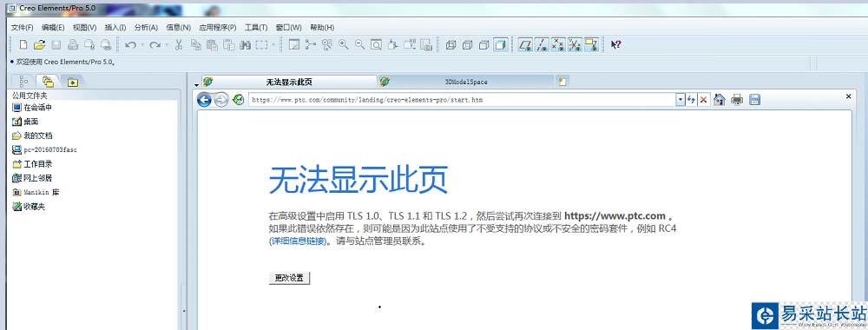Add a new browser tab
The image size is (868, 330).
pos(562,82)
